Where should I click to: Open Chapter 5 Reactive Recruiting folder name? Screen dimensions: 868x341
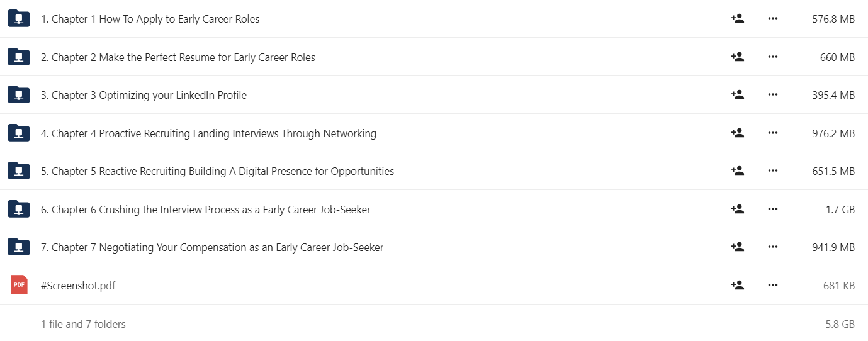pos(217,171)
